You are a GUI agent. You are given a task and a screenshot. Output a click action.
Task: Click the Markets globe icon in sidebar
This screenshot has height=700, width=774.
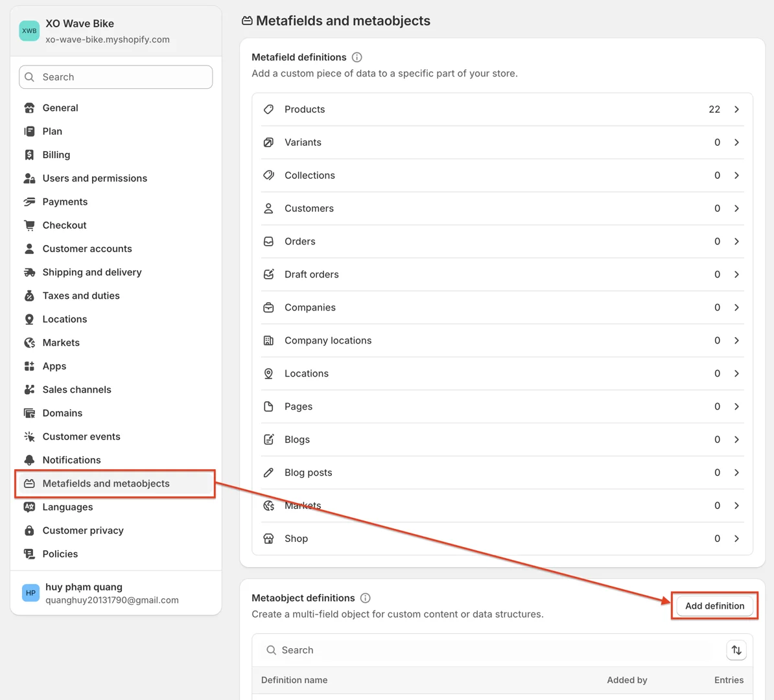pyautogui.click(x=30, y=343)
